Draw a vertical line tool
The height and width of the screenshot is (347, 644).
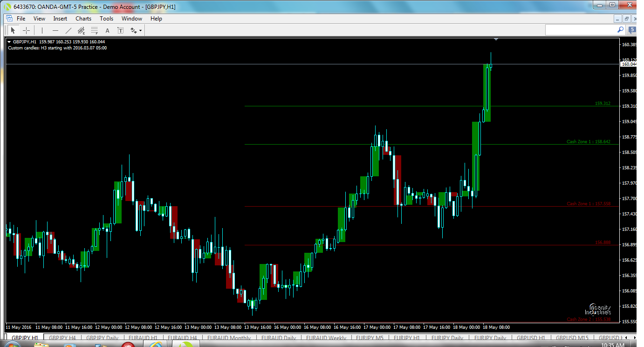click(x=42, y=30)
